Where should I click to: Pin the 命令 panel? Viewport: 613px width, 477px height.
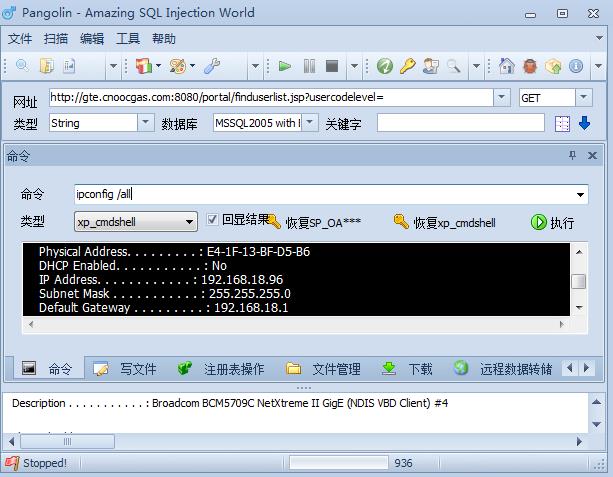point(572,155)
